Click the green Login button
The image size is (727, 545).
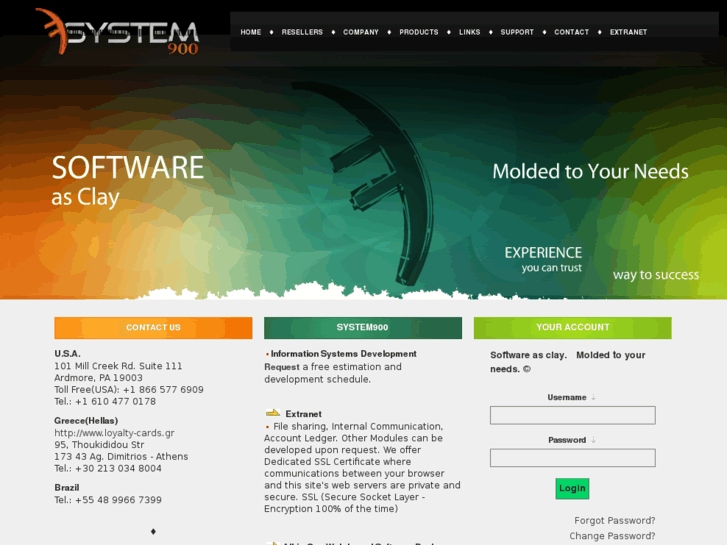click(x=572, y=488)
